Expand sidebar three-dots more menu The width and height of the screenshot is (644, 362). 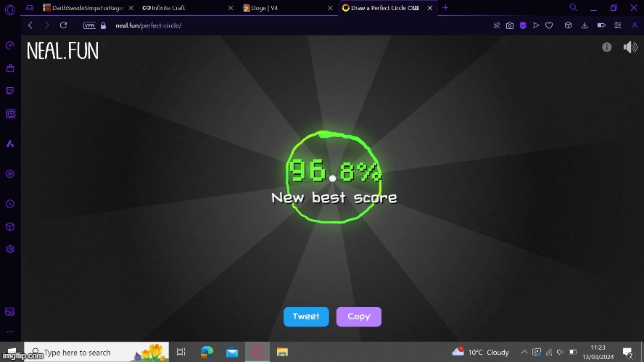coord(10,332)
